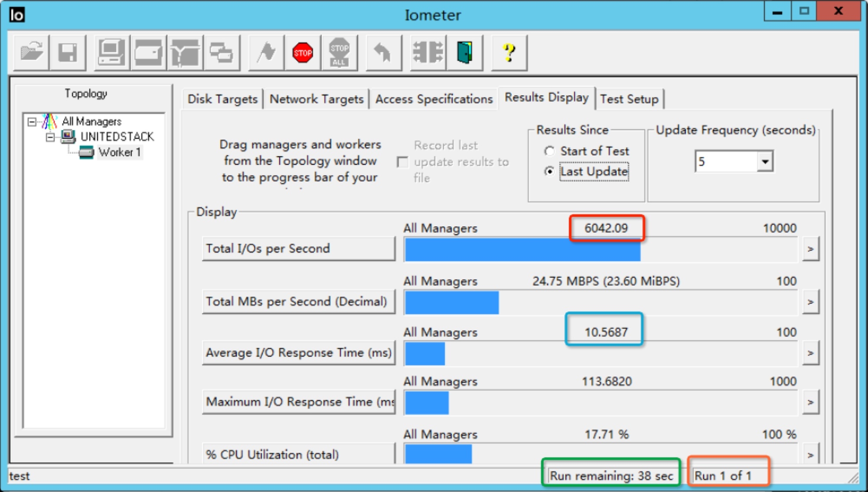
Task: Click the Total I/Os per Second button
Action: pos(298,249)
